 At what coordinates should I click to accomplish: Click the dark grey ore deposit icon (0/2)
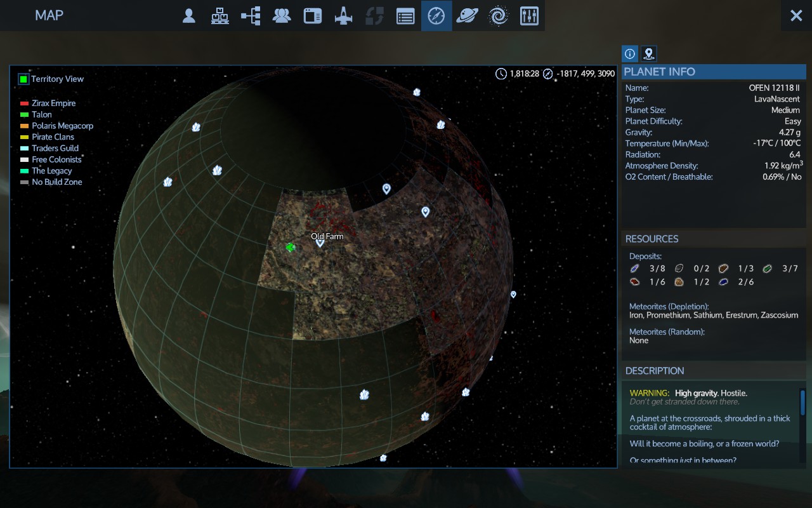(x=679, y=269)
